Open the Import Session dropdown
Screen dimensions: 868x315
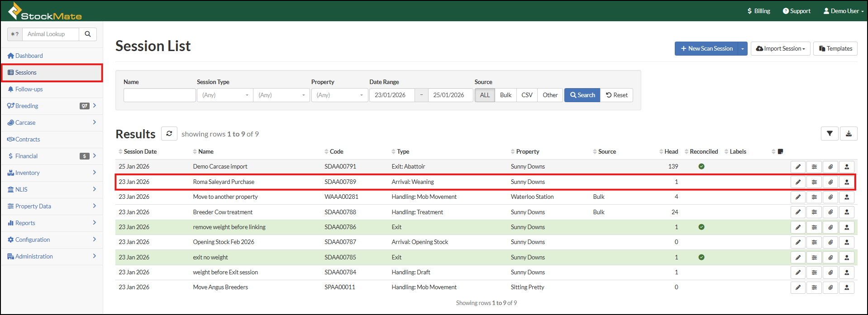tap(780, 49)
